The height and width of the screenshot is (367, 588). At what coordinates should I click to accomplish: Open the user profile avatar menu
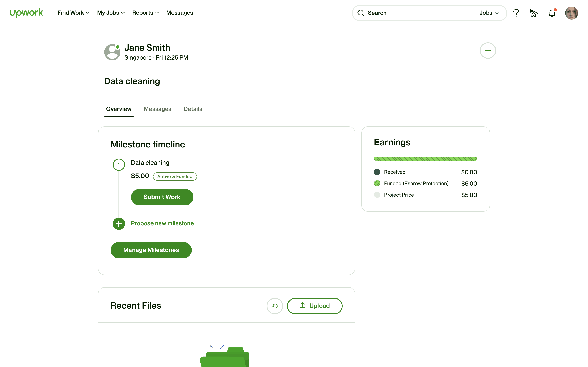click(x=571, y=13)
